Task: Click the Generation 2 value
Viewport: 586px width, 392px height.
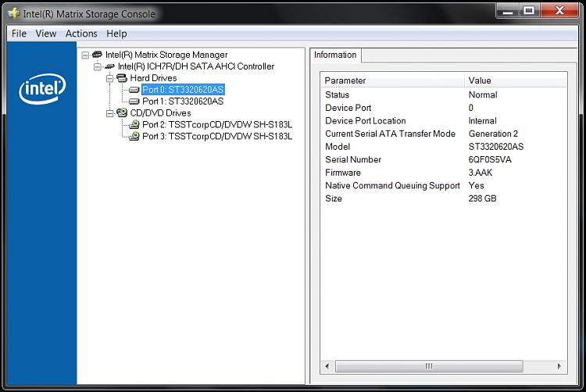Action: pyautogui.click(x=493, y=134)
